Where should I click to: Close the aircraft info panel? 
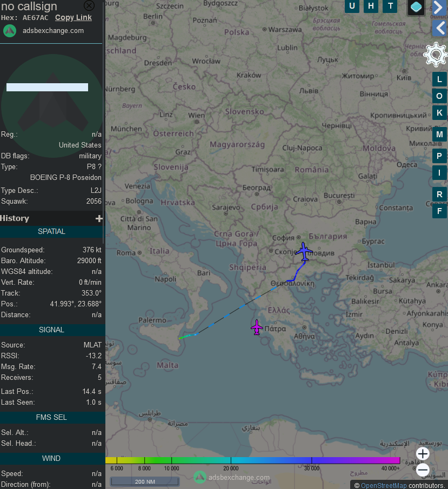click(89, 5)
